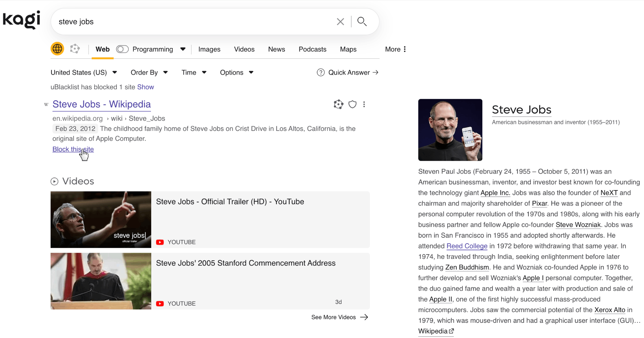This screenshot has height=338, width=644.
Task: Switch to the Images tab
Action: pyautogui.click(x=209, y=49)
